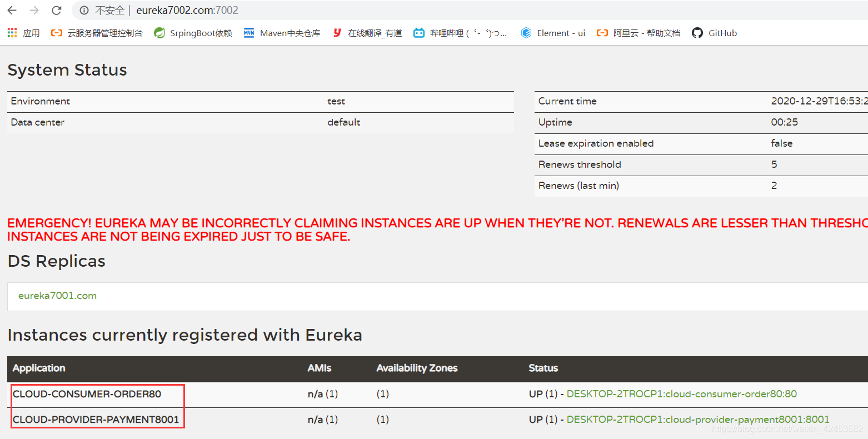Screen dimensions: 868x439
Task: Click the Renews threshold label
Action: (x=580, y=164)
